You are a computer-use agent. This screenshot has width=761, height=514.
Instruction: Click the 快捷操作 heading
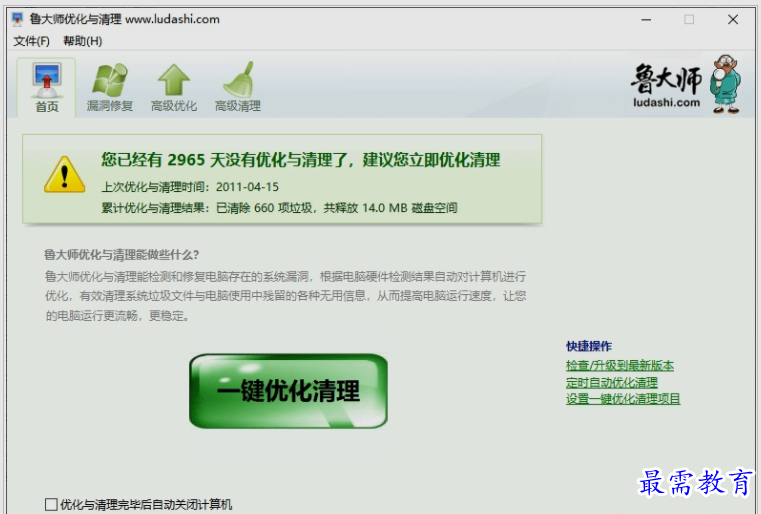(589, 346)
